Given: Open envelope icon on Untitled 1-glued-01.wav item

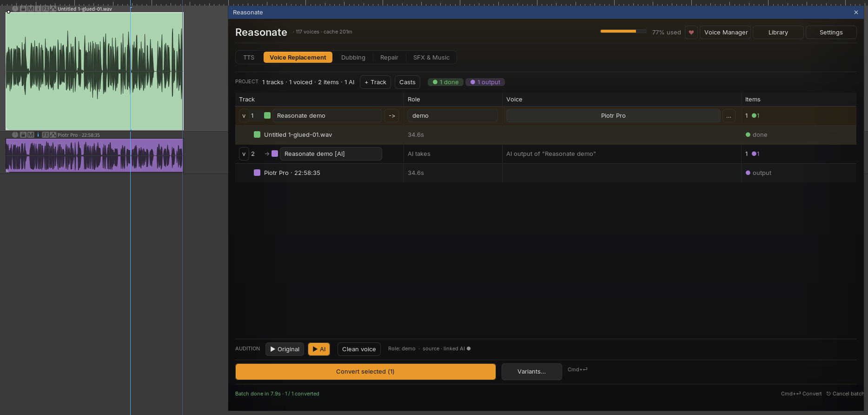Looking at the screenshot, I should pyautogui.click(x=53, y=9).
